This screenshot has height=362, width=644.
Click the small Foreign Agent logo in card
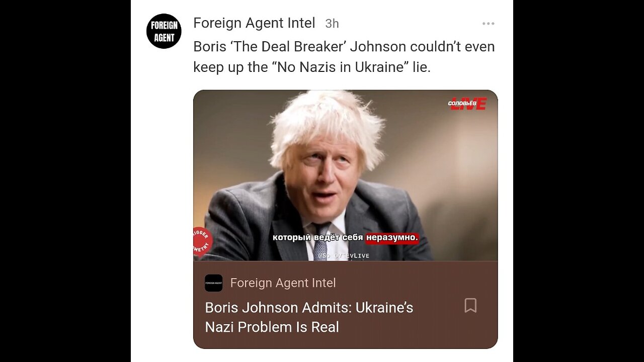(x=213, y=283)
